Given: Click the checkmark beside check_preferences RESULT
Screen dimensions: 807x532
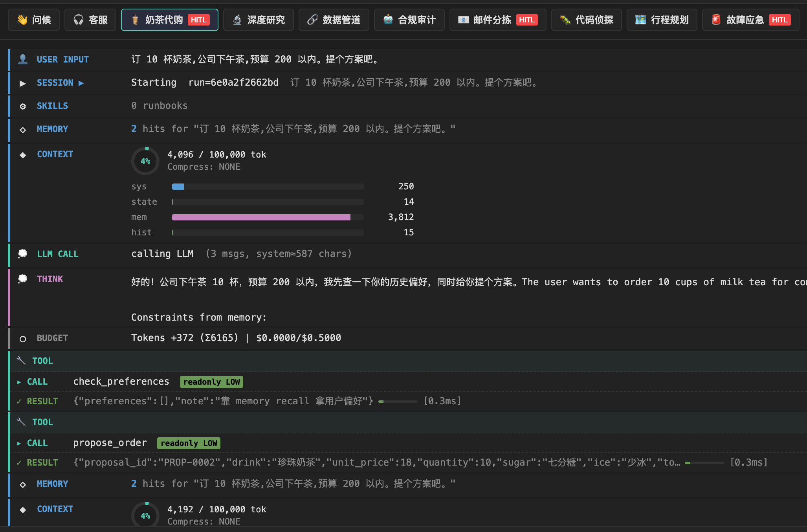Looking at the screenshot, I should coord(19,402).
